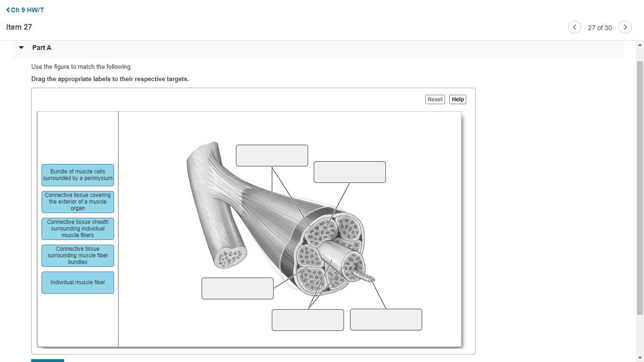The height and width of the screenshot is (362, 644).
Task: Click the top-left empty target box above muscle
Action: [x=272, y=156]
